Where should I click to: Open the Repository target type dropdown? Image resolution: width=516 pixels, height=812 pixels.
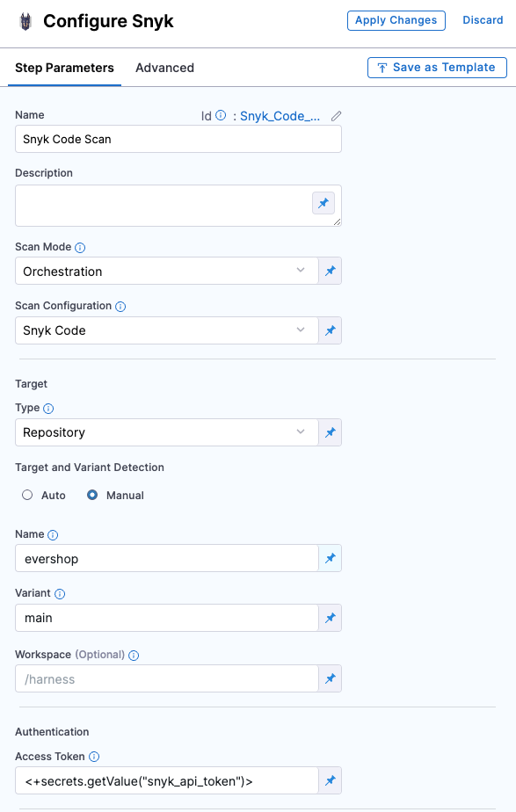[167, 432]
